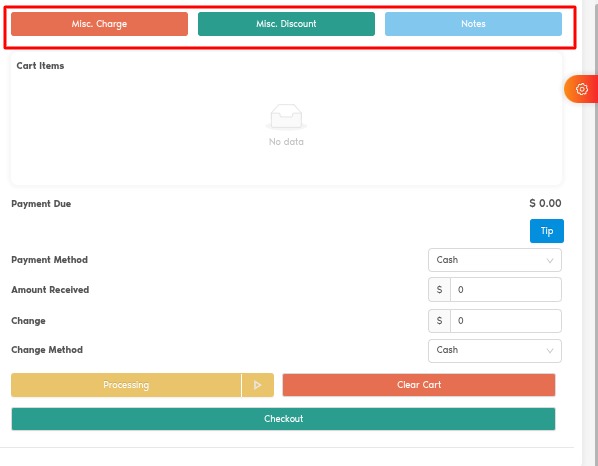This screenshot has width=598, height=466.
Task: Focus the Change amount input field
Action: click(506, 321)
